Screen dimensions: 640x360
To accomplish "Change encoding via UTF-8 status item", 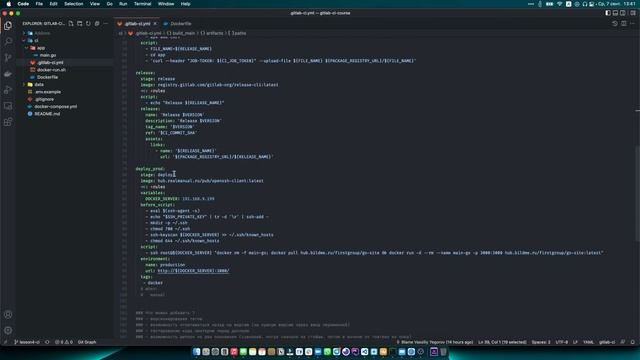I will pyautogui.click(x=562, y=342).
